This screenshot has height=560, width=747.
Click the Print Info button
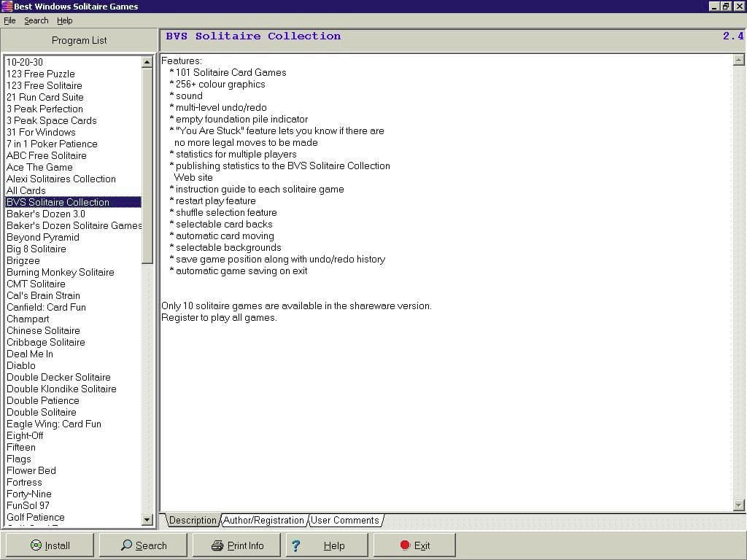[x=236, y=545]
